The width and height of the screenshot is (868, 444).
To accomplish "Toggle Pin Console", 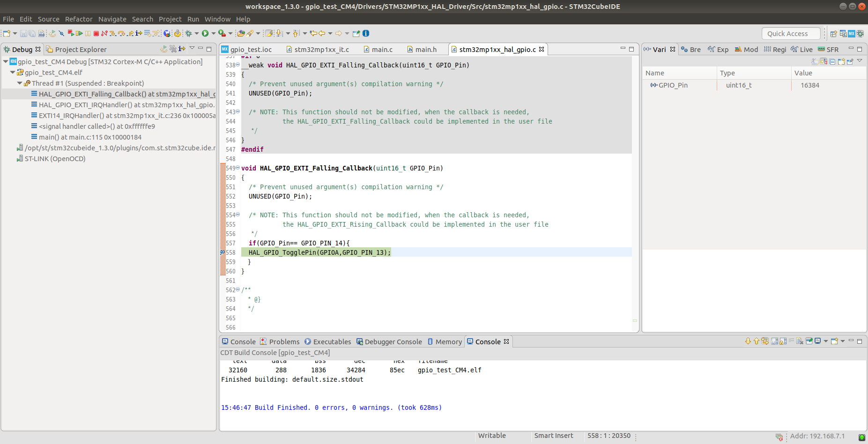I will point(809,341).
